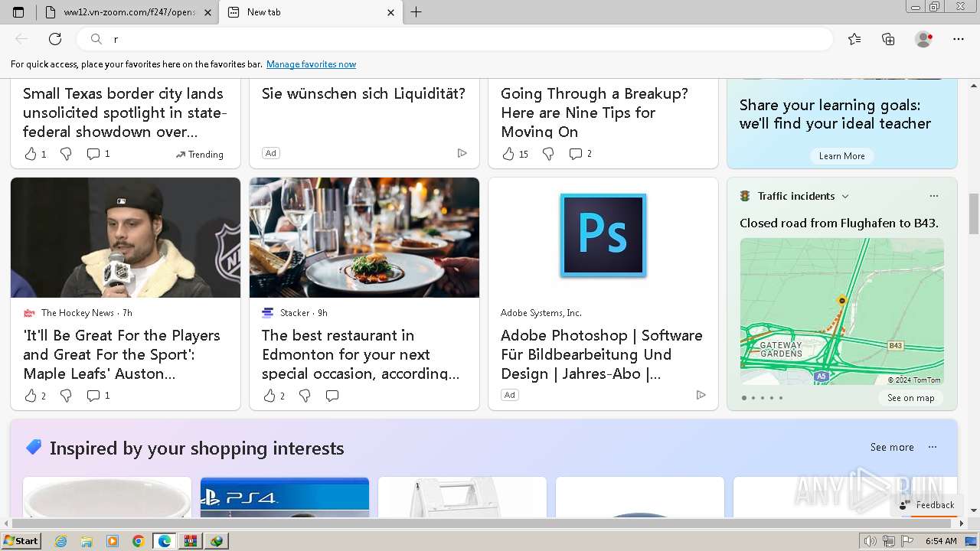Click See more in shopping interests

click(892, 447)
